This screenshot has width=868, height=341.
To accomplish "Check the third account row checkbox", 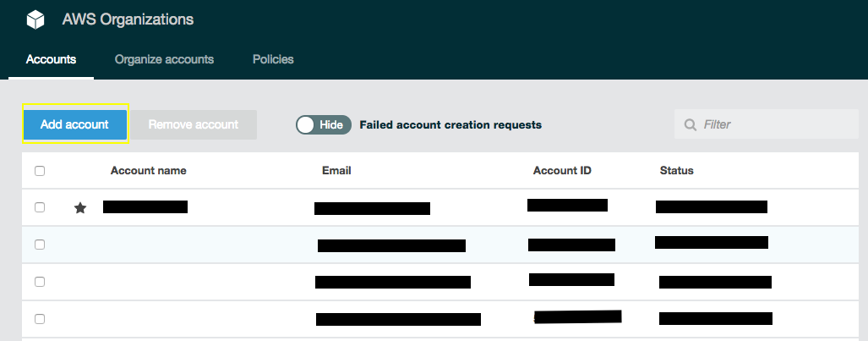I will [x=40, y=282].
